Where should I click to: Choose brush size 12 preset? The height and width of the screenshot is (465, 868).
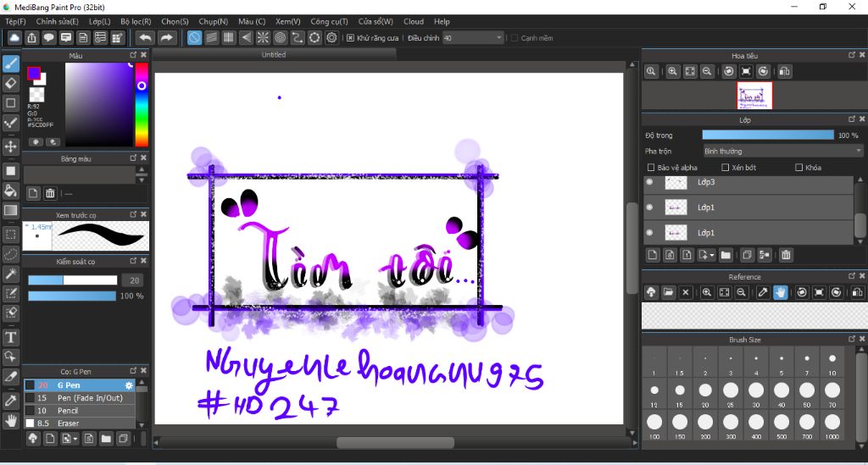pyautogui.click(x=654, y=394)
